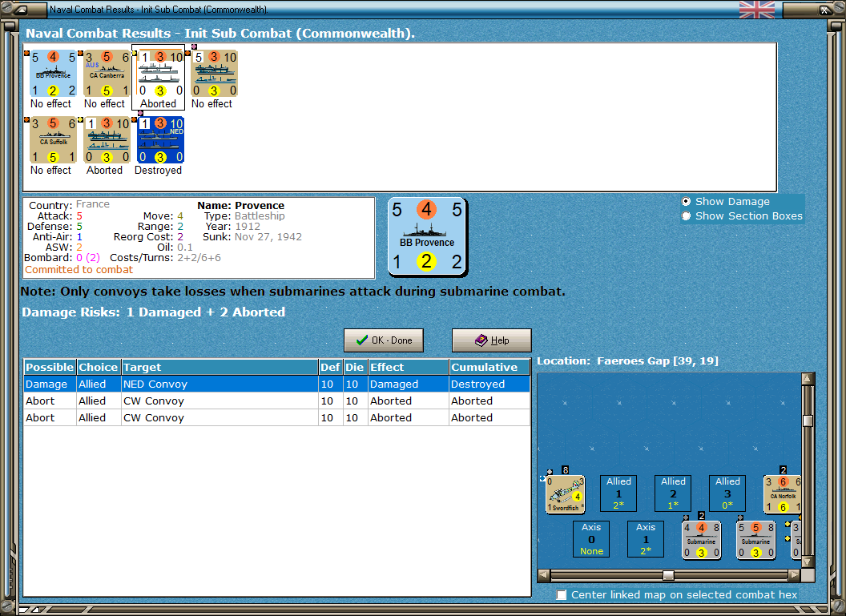Click the Effect column header
This screenshot has width=846, height=616.
pyautogui.click(x=409, y=367)
